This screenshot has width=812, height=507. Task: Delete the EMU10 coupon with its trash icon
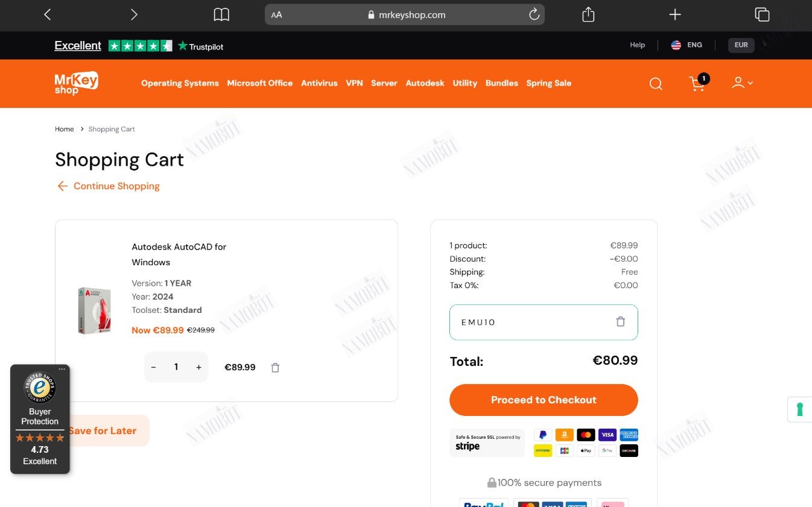(620, 322)
